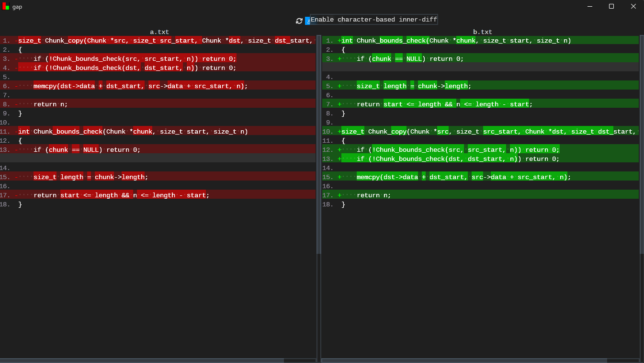Click the b.txt horizontal scrollbar at bottom

[x=464, y=360]
